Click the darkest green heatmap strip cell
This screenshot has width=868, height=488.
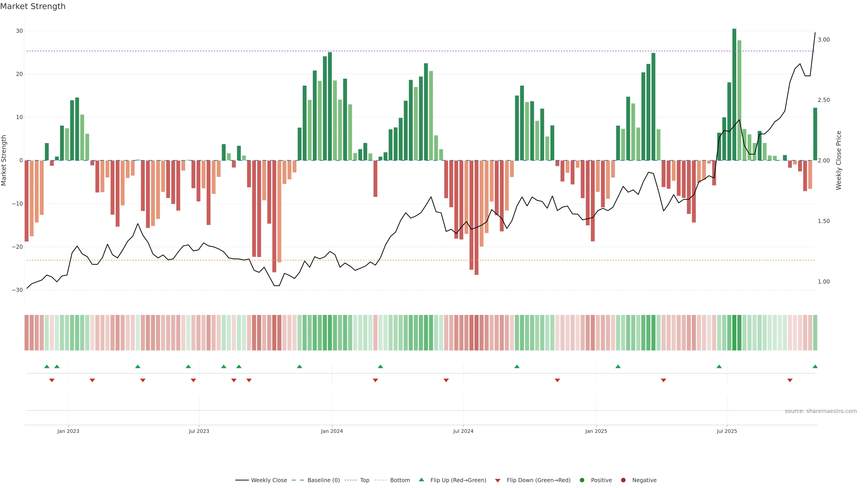[734, 332]
